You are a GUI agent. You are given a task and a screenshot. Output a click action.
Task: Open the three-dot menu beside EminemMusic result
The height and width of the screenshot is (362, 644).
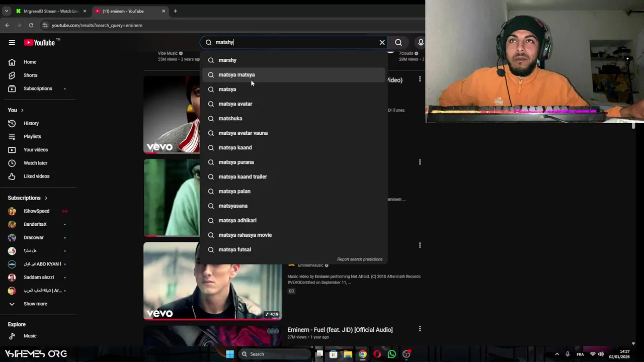420,245
